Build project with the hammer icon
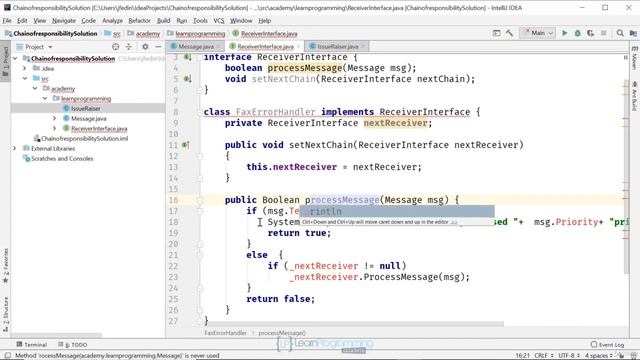Screen dimensions: 640x360 pos(509,33)
